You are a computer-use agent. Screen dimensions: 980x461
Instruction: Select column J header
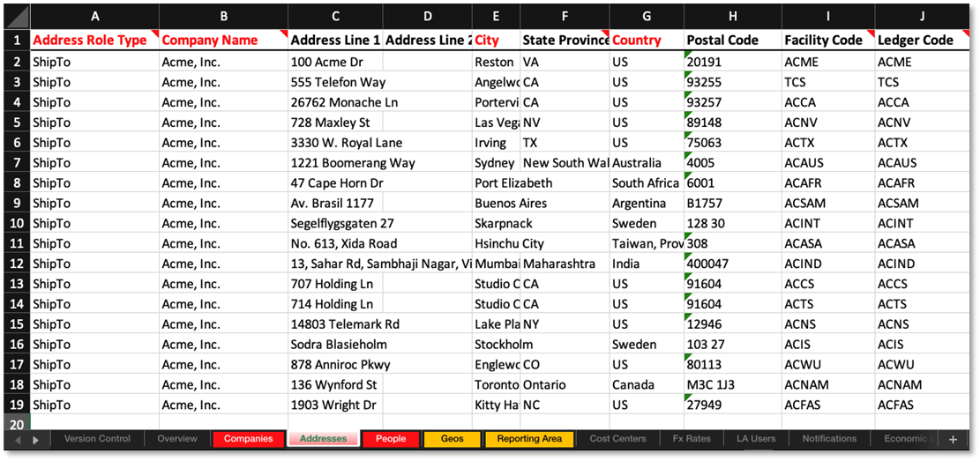tap(922, 17)
